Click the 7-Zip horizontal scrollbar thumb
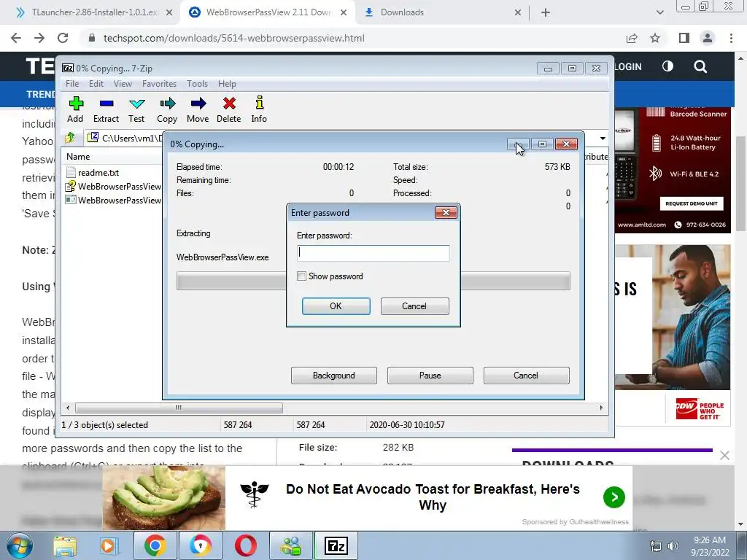Viewport: 747px width, 560px height. [x=179, y=408]
